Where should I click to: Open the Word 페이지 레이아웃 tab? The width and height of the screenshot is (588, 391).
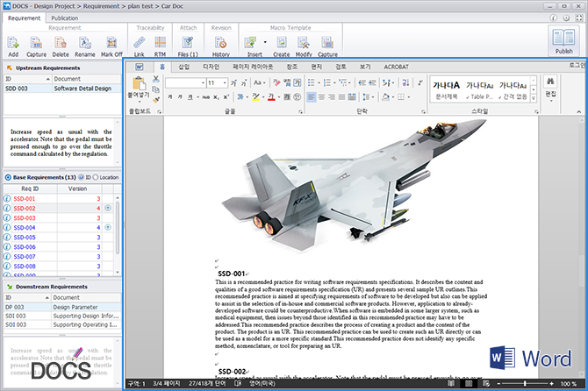click(x=253, y=67)
